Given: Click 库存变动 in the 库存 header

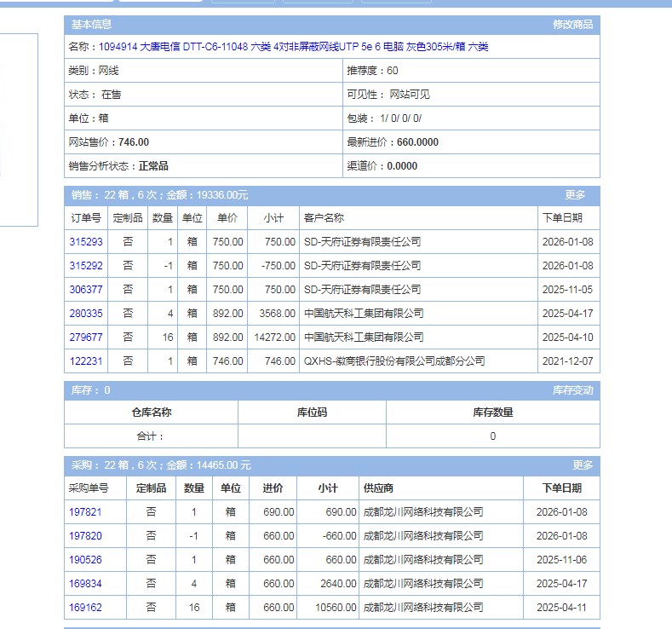Looking at the screenshot, I should coord(572,390).
